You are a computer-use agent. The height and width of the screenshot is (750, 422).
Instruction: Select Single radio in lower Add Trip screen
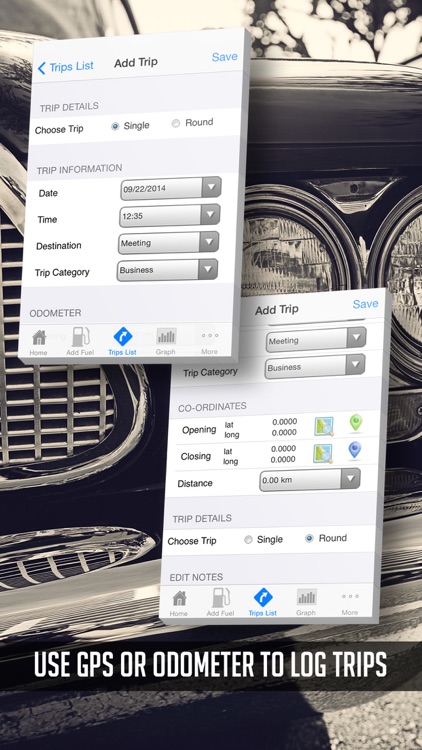(x=248, y=540)
